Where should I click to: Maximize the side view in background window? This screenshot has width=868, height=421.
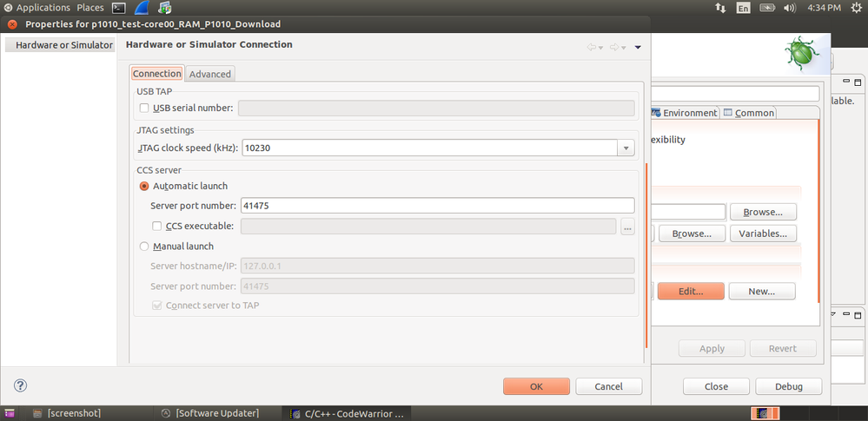click(858, 82)
